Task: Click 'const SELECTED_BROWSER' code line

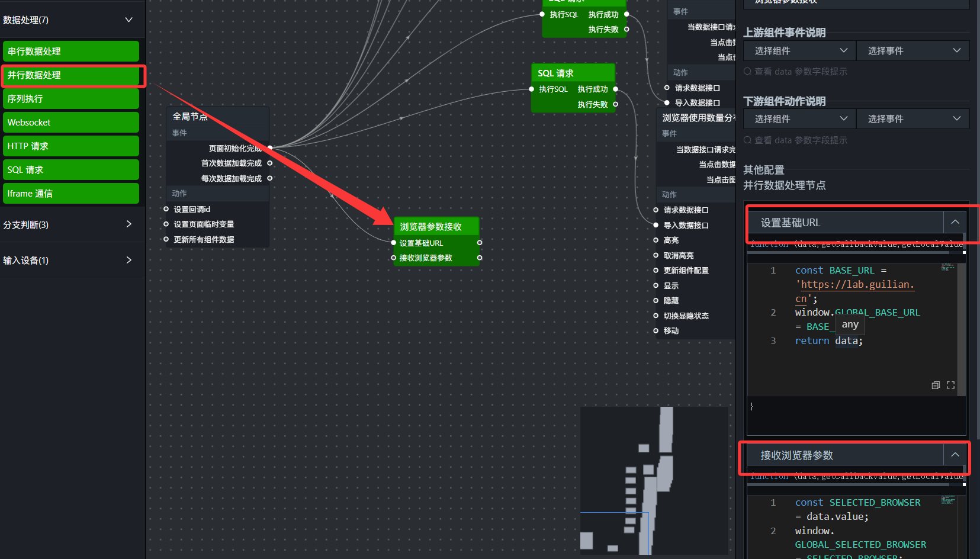Action: click(x=858, y=502)
